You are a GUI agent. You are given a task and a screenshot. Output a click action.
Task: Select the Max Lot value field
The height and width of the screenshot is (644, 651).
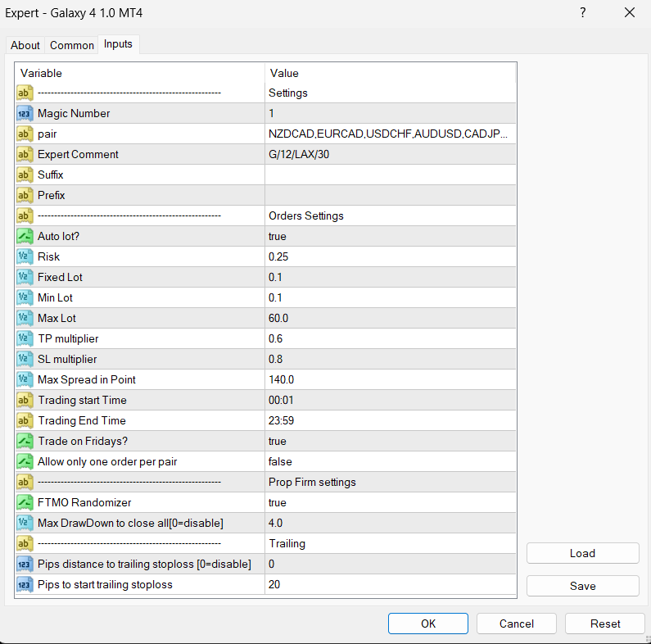pyautogui.click(x=390, y=318)
